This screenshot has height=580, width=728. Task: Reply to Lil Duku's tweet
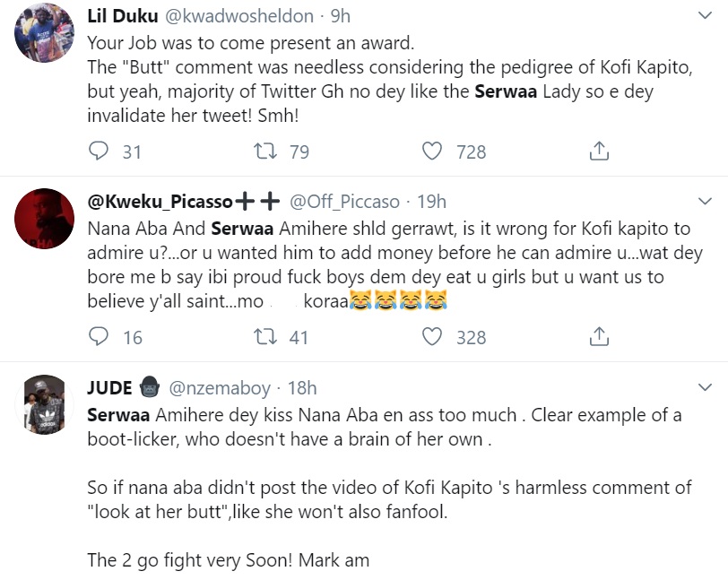[x=100, y=151]
